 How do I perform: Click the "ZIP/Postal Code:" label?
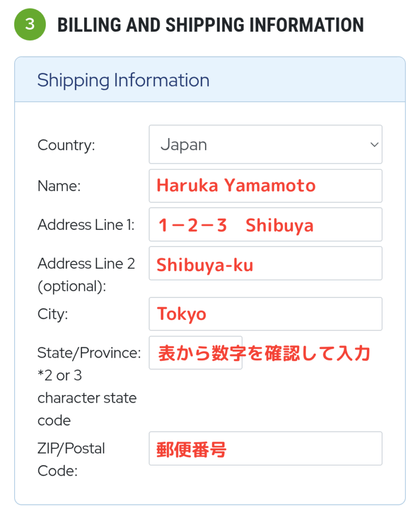pos(71,459)
